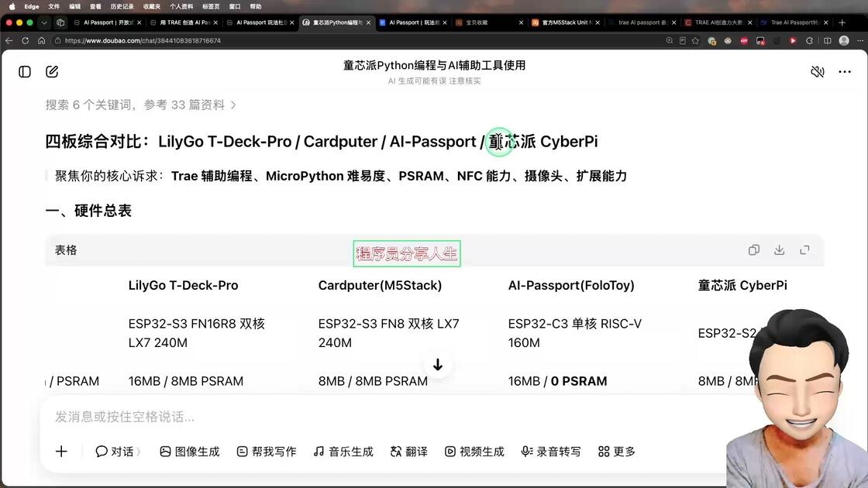
Task: Expand the table to fullscreen
Action: click(805, 250)
